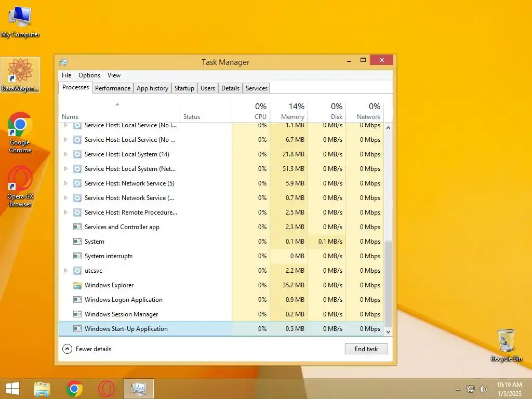Select the Windows Explorer process name
This screenshot has width=532, height=399.
tap(109, 285)
